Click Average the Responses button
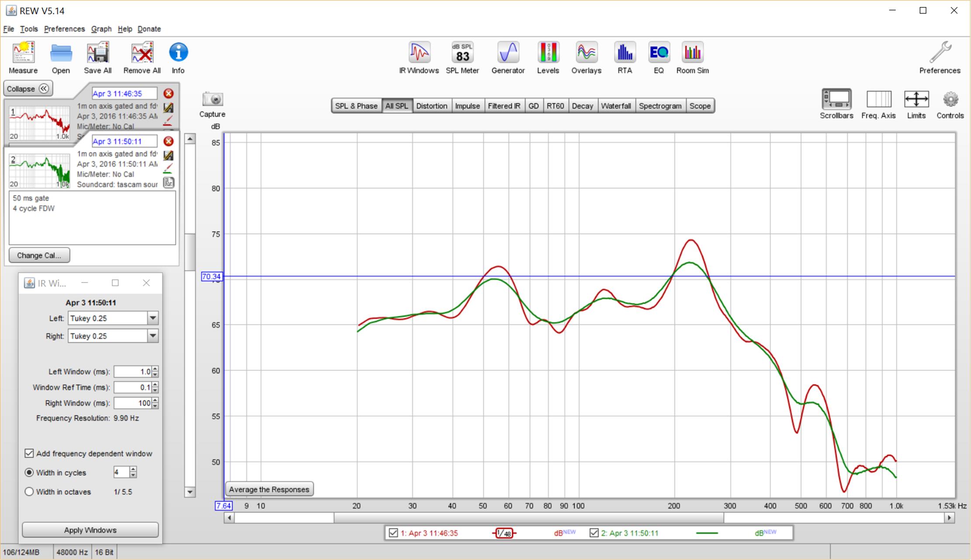The height and width of the screenshot is (560, 971). tap(269, 489)
